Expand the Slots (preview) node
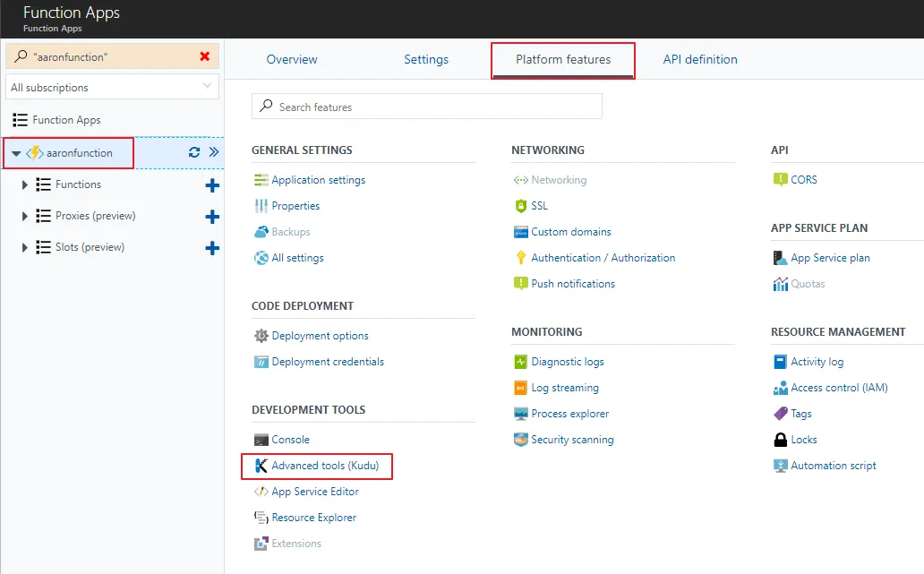The image size is (924, 574). tap(25, 247)
